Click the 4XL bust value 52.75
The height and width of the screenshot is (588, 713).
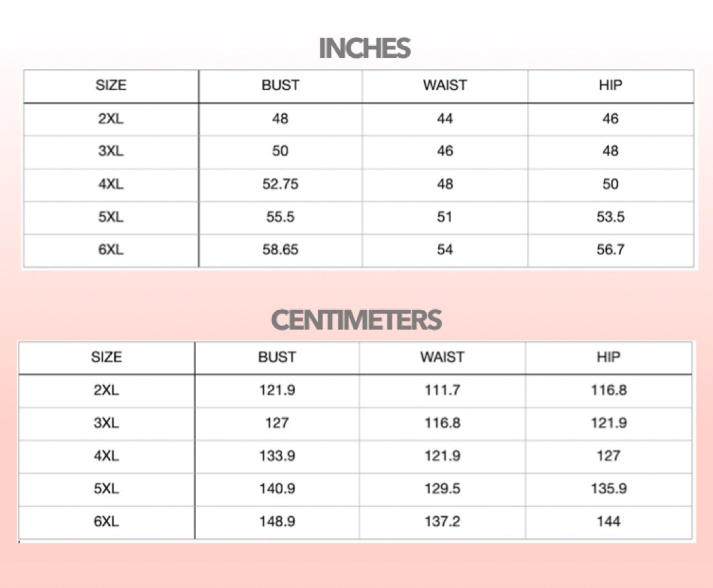coord(280,184)
